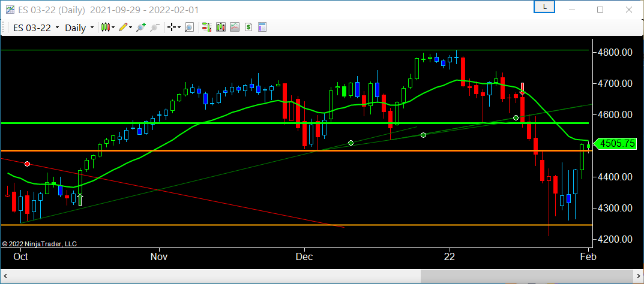The image size is (644, 284).
Task: Click the scrollbar left arrow
Action: [6, 276]
